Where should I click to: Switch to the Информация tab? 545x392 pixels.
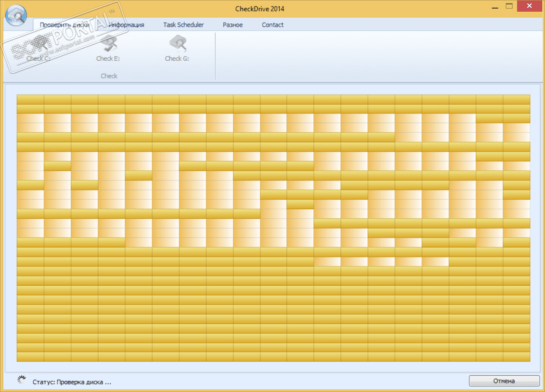pyautogui.click(x=127, y=25)
